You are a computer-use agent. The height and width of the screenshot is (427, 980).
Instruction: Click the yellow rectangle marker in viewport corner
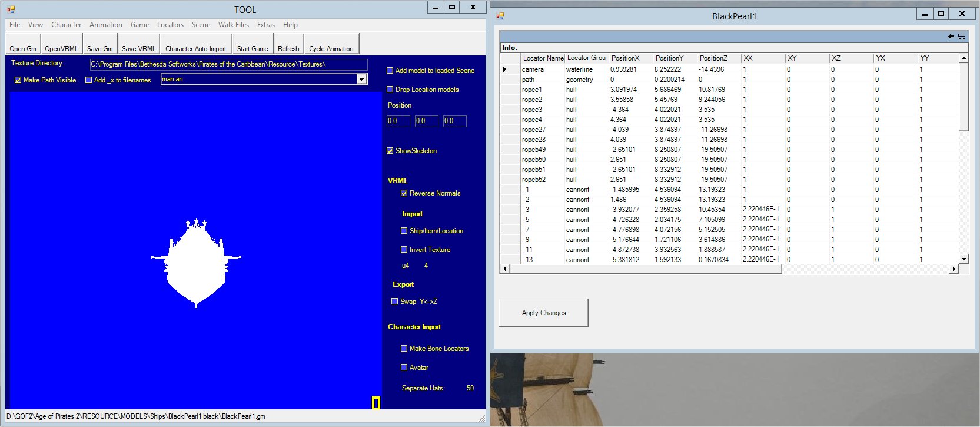click(x=376, y=402)
